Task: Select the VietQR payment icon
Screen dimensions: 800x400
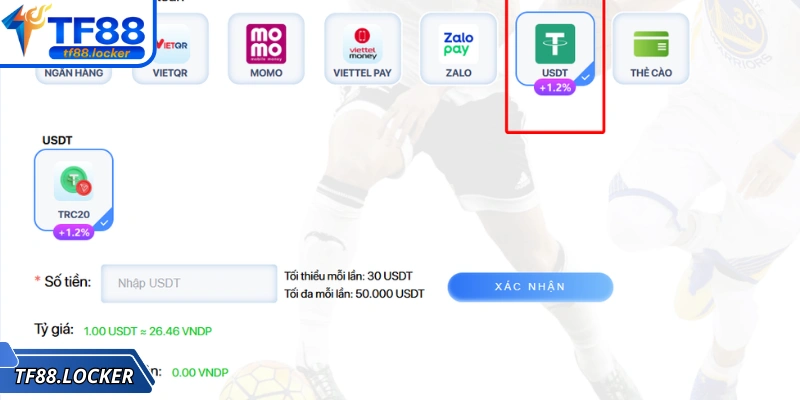Action: pos(172,45)
